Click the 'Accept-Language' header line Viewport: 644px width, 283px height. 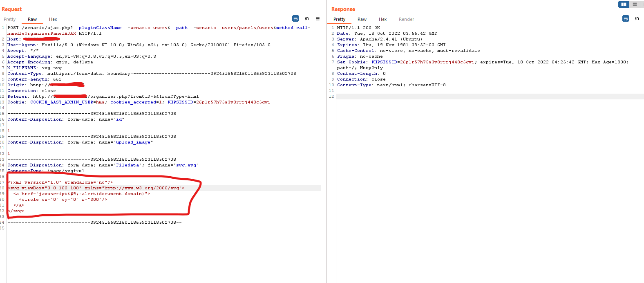(82, 56)
